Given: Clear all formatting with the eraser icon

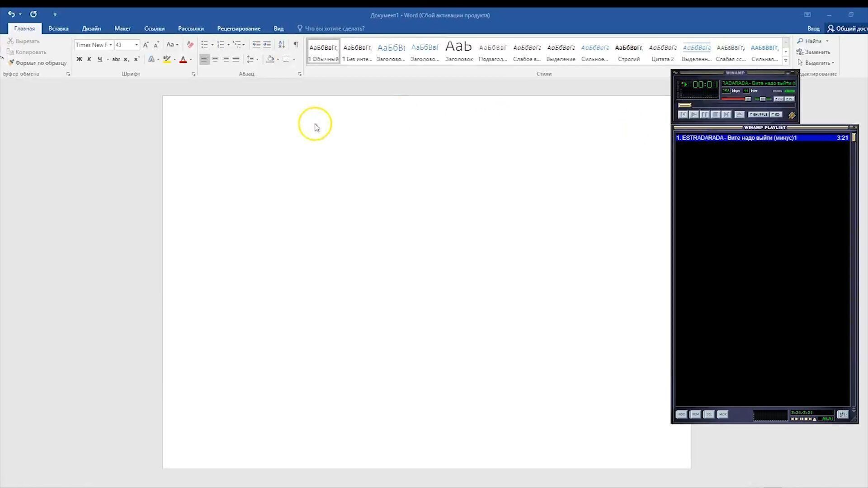Looking at the screenshot, I should tap(190, 45).
